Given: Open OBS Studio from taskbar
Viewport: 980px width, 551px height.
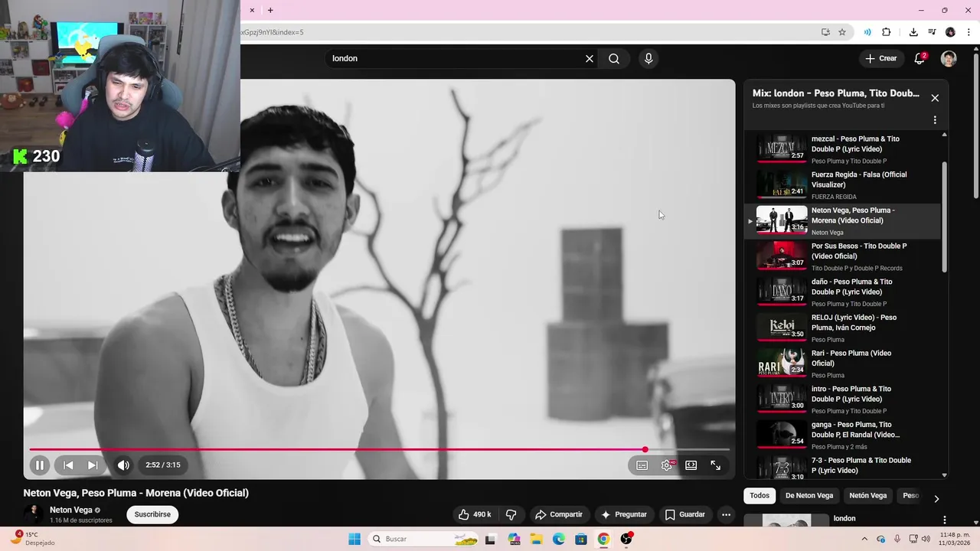Looking at the screenshot, I should (626, 539).
